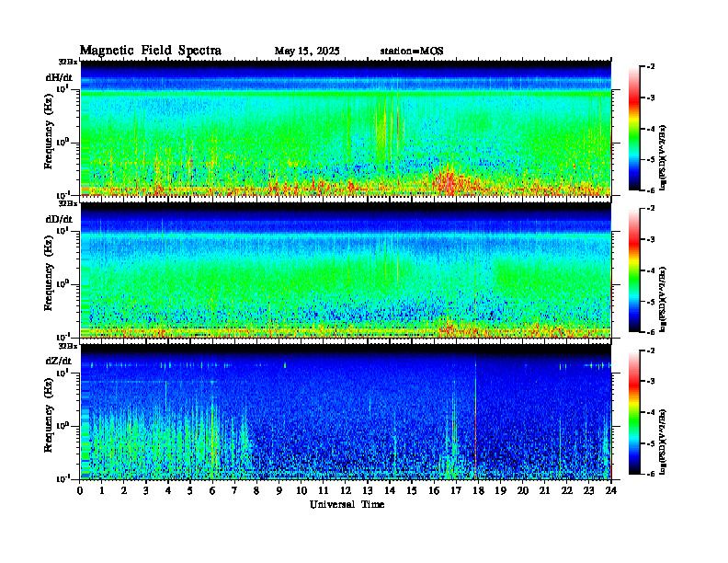
Task: Select the dD/dt panel label
Action: click(59, 219)
